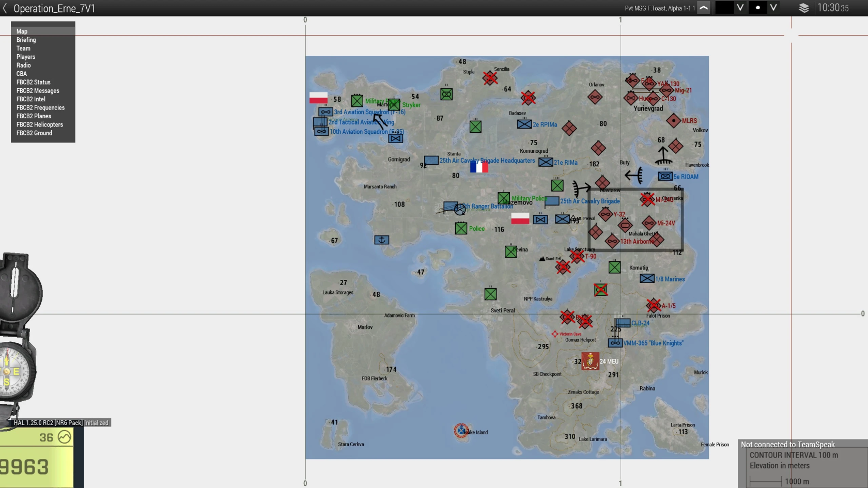Viewport: 868px width, 488px height.
Task: Click the MLRS red diamond marker
Action: 673,121
